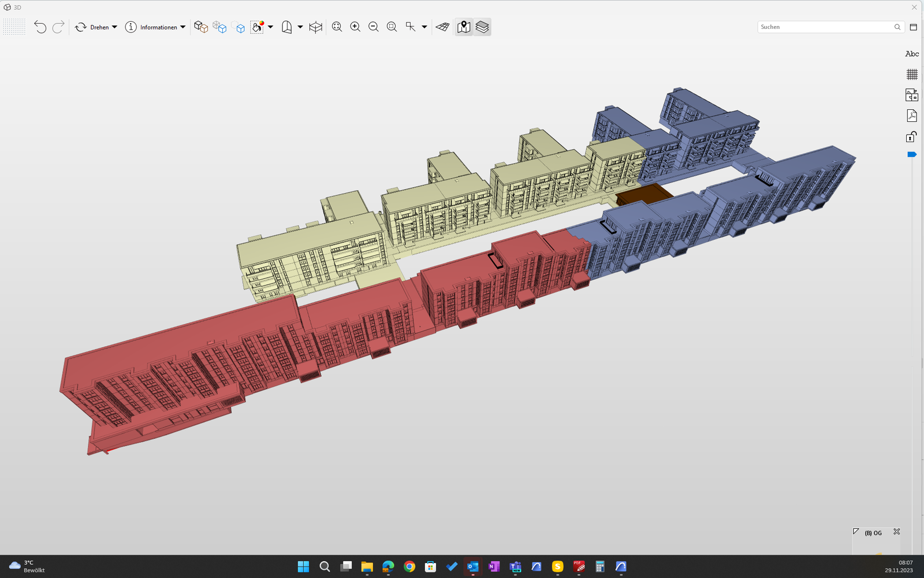The width and height of the screenshot is (924, 578).
Task: Click the wireframe box view icon
Action: pos(315,27)
